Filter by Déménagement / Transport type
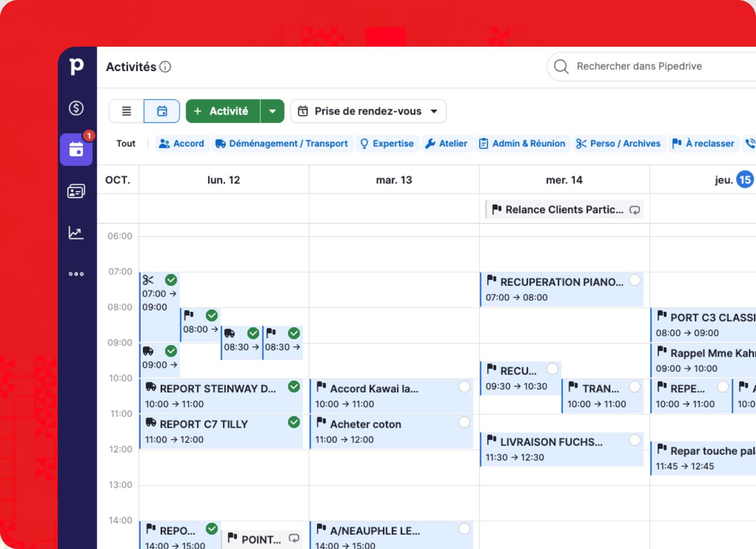Screen dimensions: 756x549 pyautogui.click(x=282, y=143)
